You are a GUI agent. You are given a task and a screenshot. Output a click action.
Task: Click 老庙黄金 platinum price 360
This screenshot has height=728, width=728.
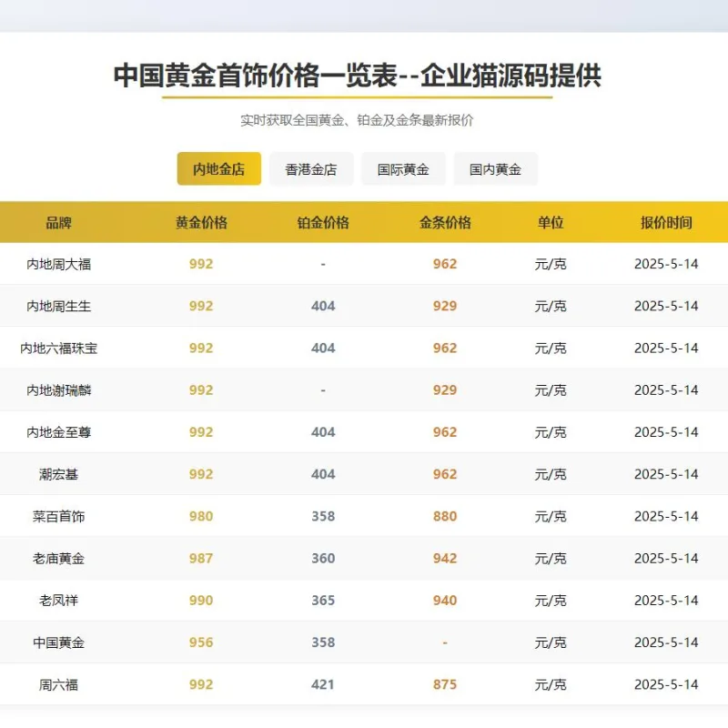coord(323,558)
